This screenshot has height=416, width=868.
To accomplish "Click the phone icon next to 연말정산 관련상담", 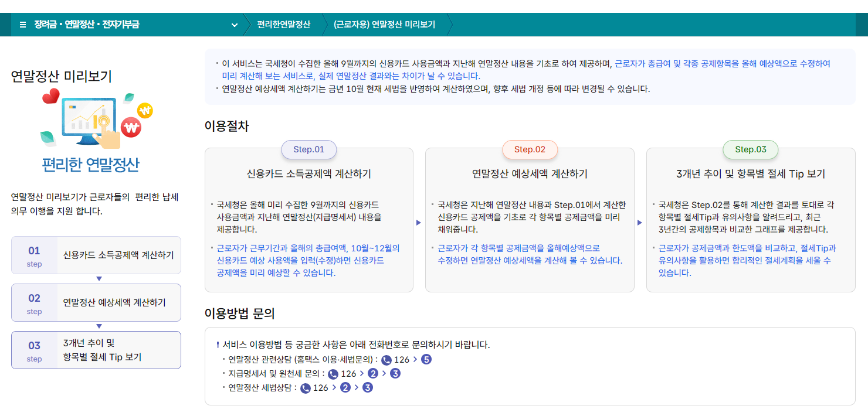I will pos(386,359).
